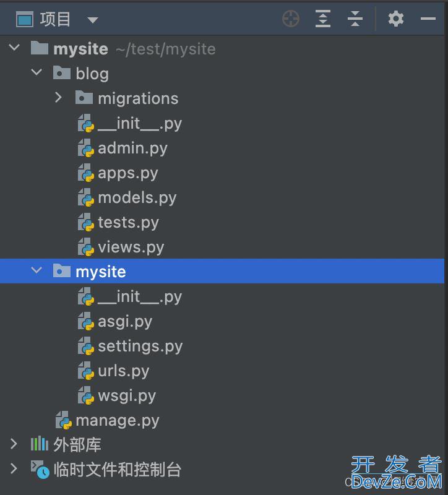
Task: Click the Expand All toolbar icon
Action: coord(322,19)
